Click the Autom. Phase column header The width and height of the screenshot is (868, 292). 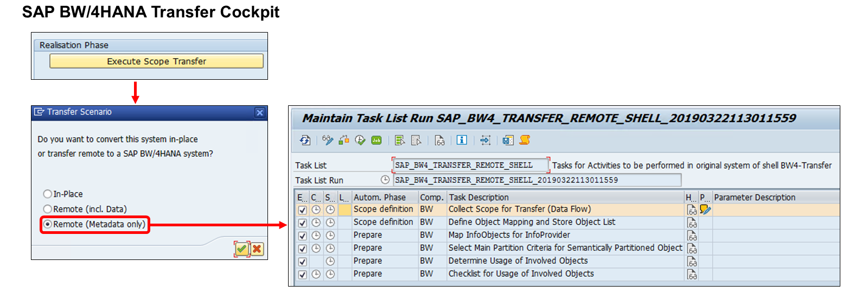[385, 197]
